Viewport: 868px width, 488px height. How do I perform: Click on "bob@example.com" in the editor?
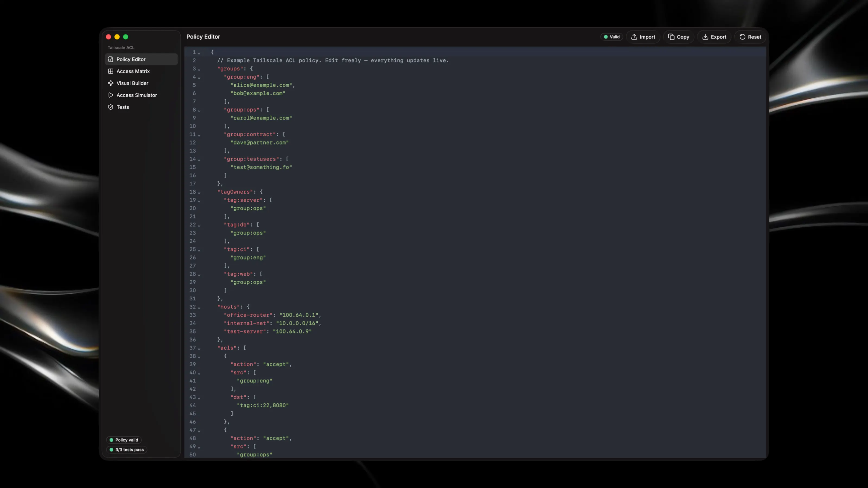click(258, 93)
